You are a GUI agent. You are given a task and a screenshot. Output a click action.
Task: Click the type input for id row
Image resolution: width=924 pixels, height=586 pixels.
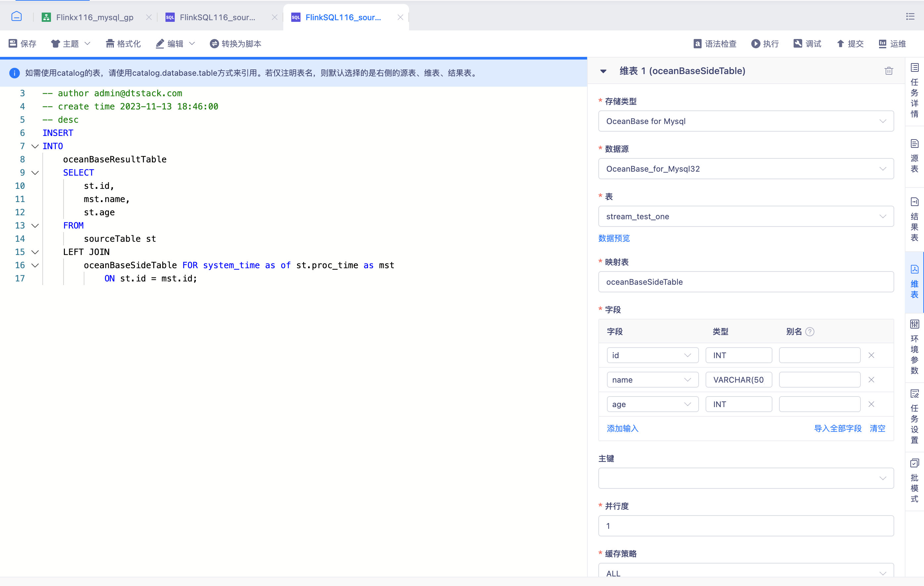point(739,355)
